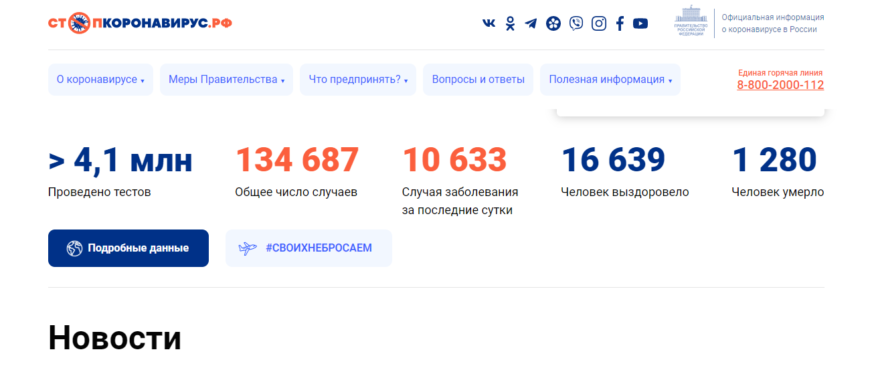Click the Новости heading
The width and height of the screenshot is (870, 368).
tap(115, 337)
